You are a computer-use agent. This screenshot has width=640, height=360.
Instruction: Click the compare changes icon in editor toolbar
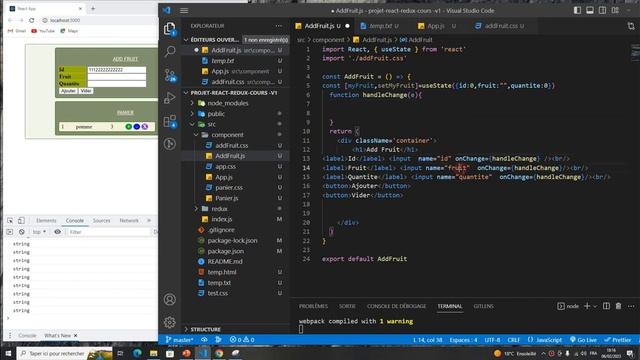click(631, 26)
